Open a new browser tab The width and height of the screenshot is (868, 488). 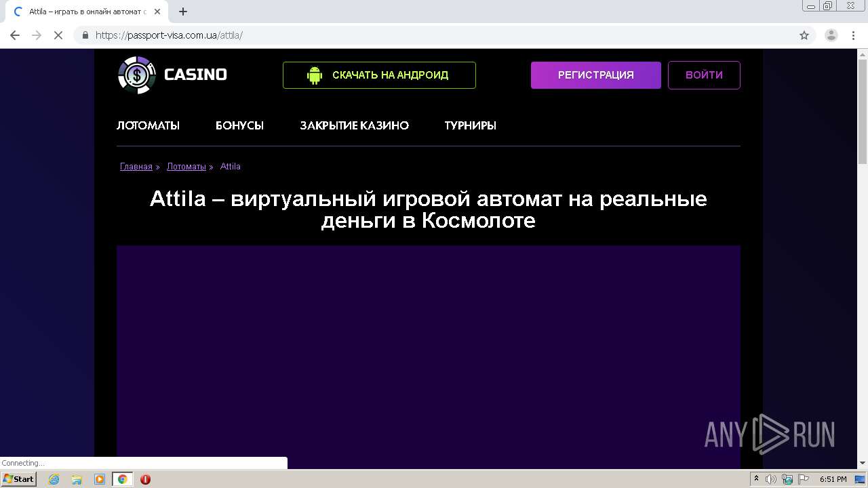point(183,12)
